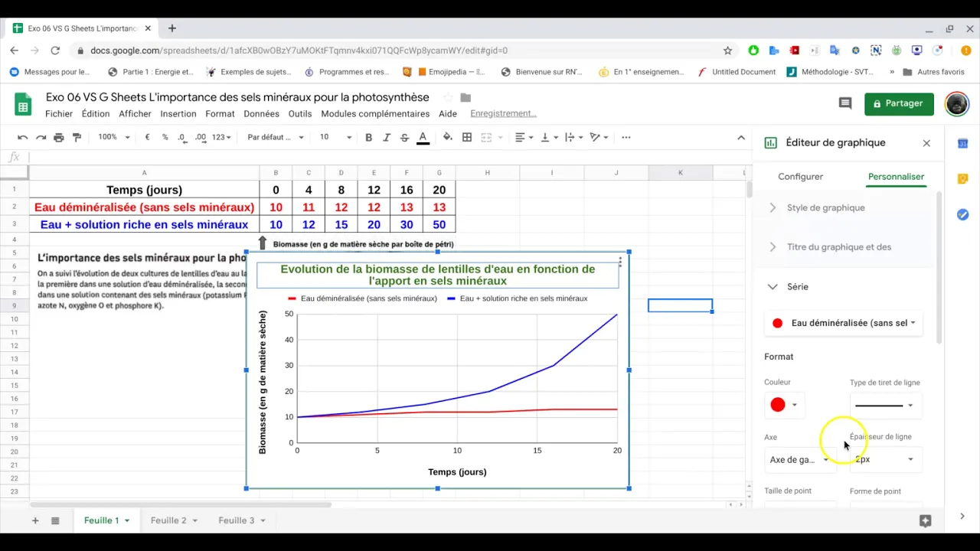Open the cell borders tool
This screenshot has width=980, height=551.
(x=467, y=137)
